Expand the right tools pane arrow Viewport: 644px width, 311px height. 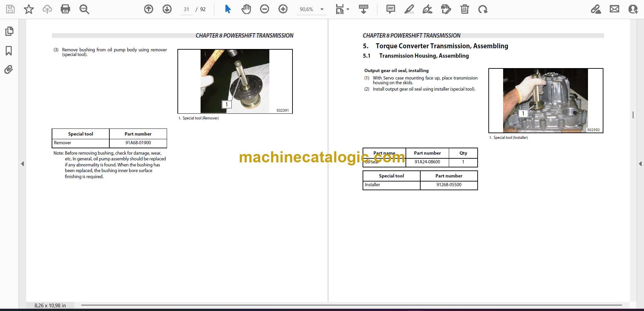click(x=640, y=164)
